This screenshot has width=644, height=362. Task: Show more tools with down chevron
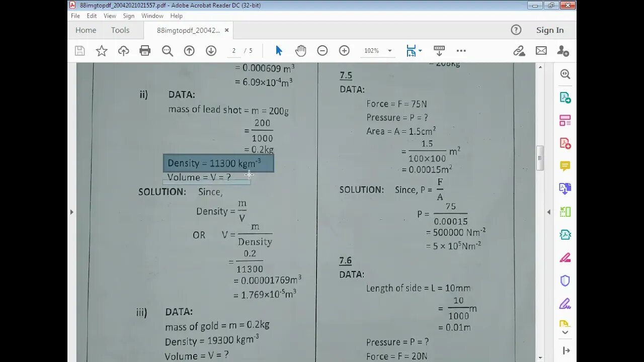tap(565, 332)
